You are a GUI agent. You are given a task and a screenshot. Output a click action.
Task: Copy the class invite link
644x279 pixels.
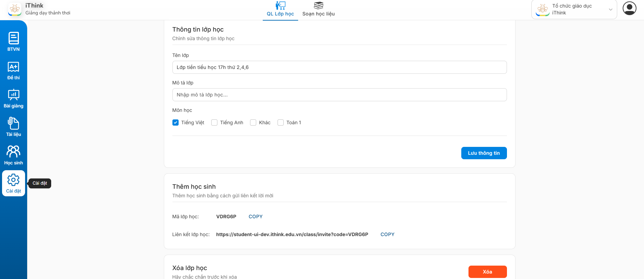387,234
